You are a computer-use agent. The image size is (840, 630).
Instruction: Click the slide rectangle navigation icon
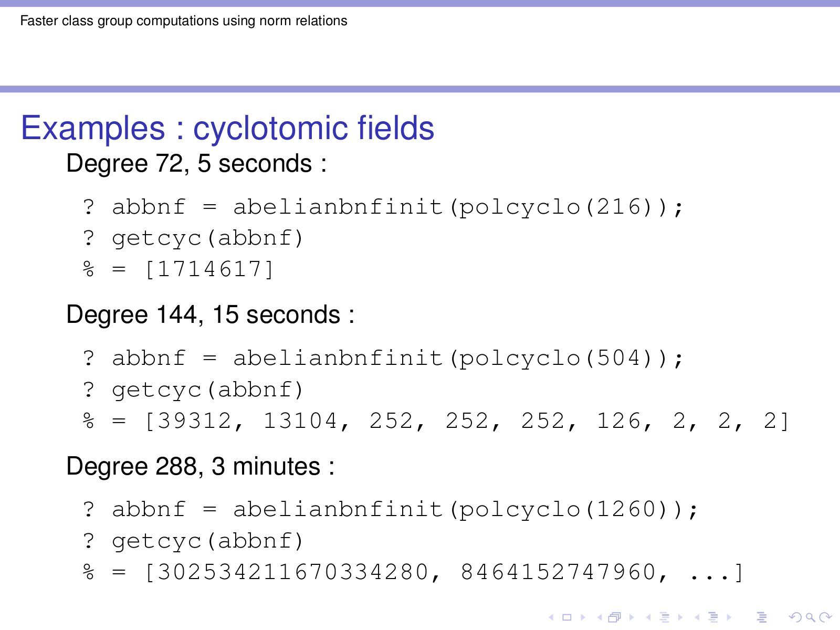pyautogui.click(x=566, y=617)
